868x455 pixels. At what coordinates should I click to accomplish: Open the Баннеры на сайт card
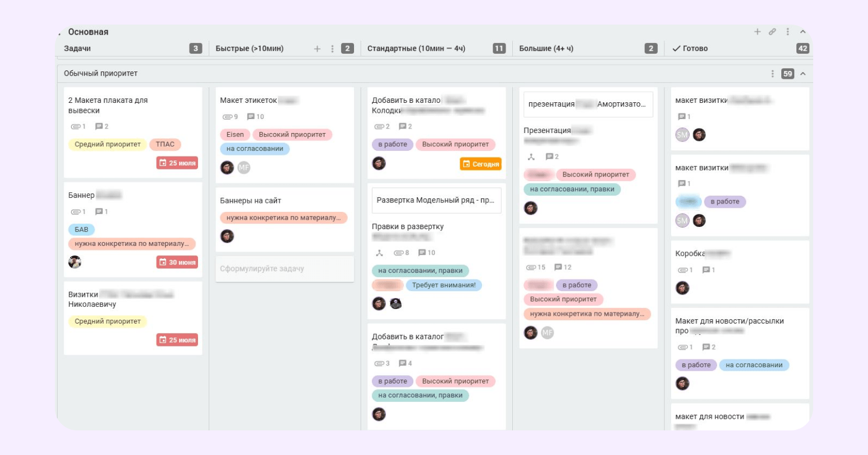click(251, 201)
